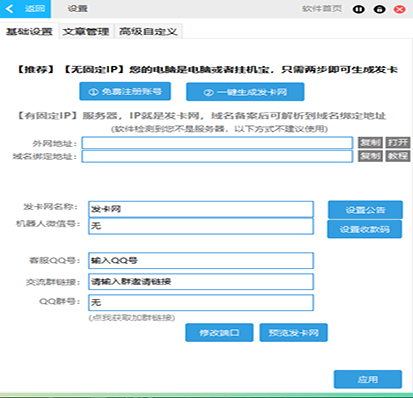Click the 客服QQ号 input field
Viewport: 413px width, 398px height.
tap(201, 261)
